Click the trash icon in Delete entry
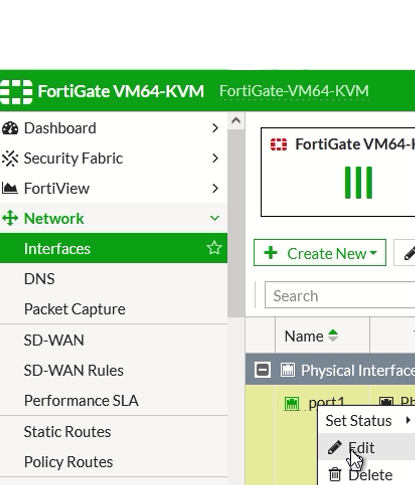Image resolution: width=415 pixels, height=485 pixels. [335, 474]
